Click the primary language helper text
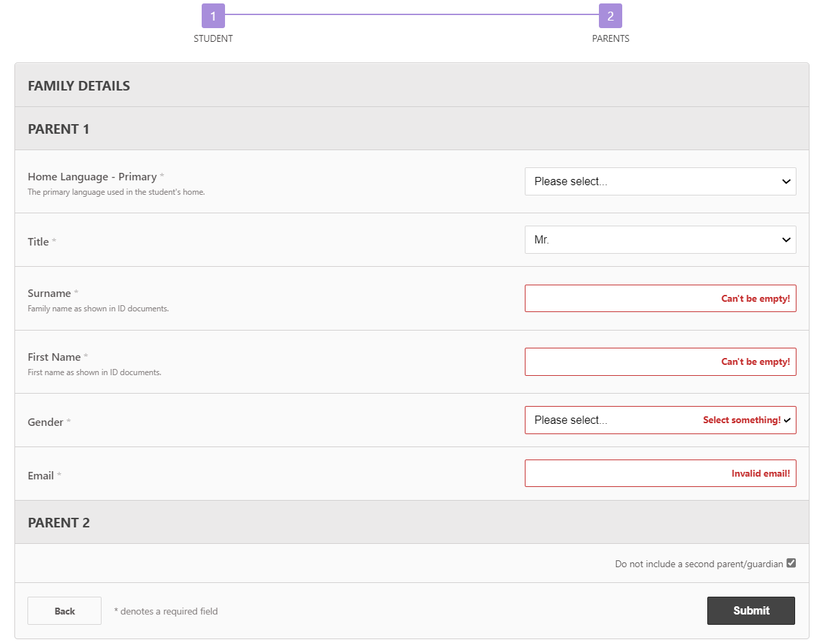Screen dimensions: 815x644 click(x=117, y=192)
